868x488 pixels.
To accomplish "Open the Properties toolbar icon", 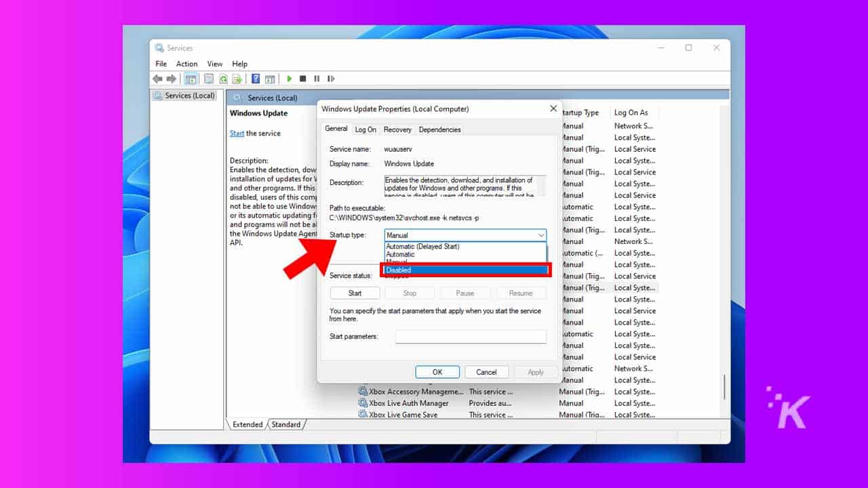I will (x=209, y=79).
